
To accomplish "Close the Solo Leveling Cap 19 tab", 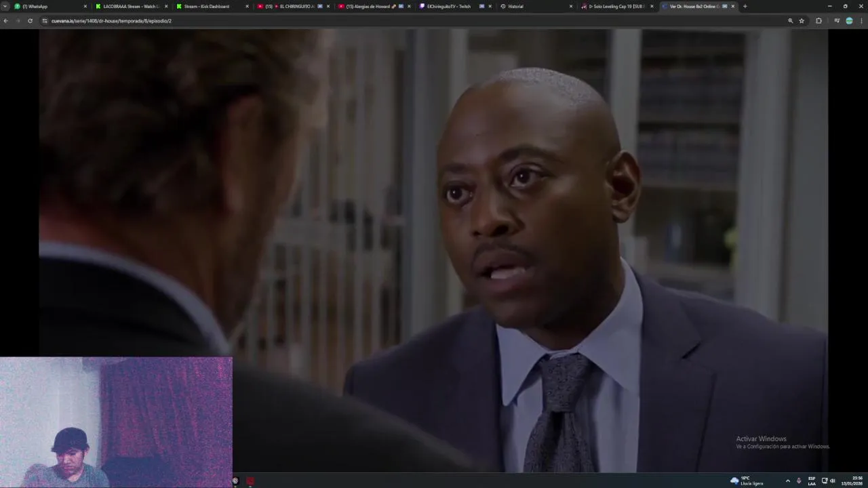I will 652,6.
